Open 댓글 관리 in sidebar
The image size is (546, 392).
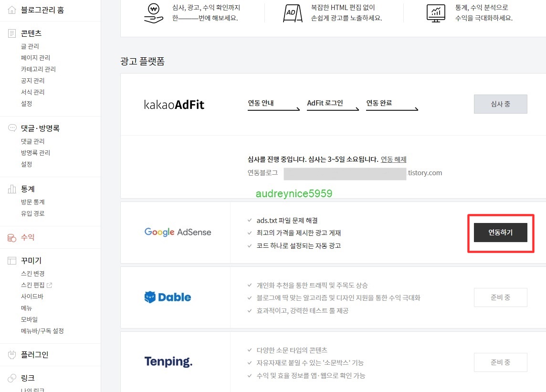point(33,141)
